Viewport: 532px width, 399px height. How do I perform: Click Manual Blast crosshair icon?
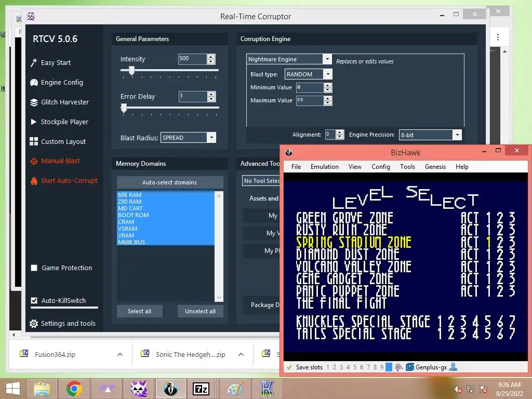(x=34, y=161)
